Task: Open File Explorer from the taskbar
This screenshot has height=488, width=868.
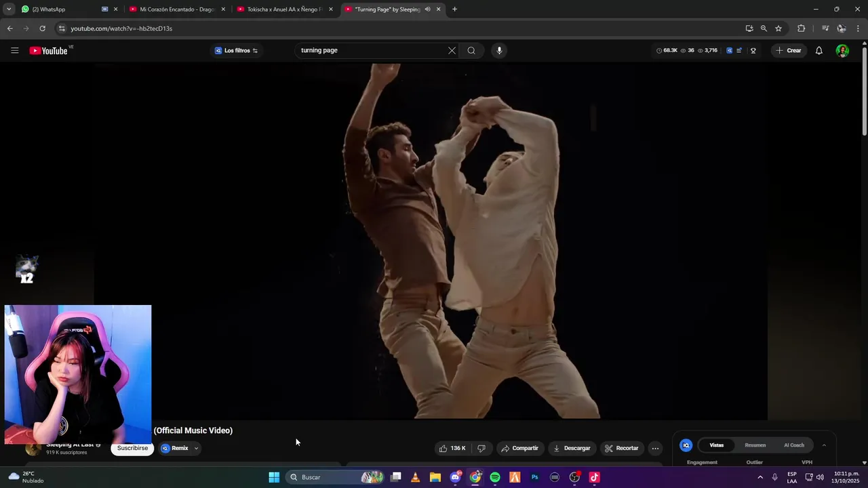Action: click(x=435, y=477)
